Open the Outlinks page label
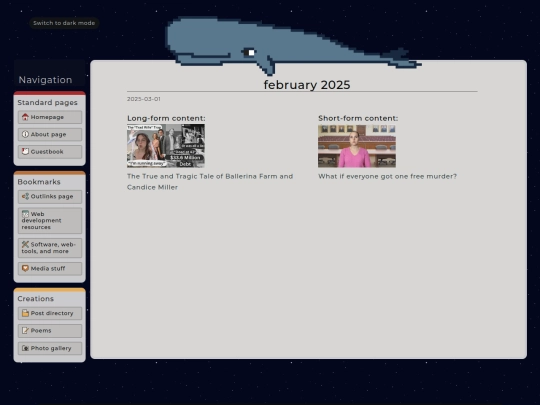 pyautogui.click(x=52, y=196)
